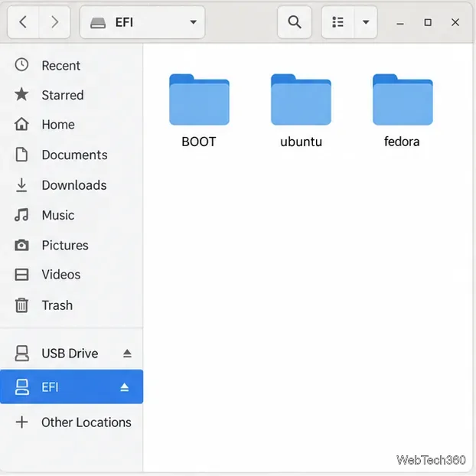Switch to list view with toggle icon
Viewport: 476px width, 476px height.
337,22
